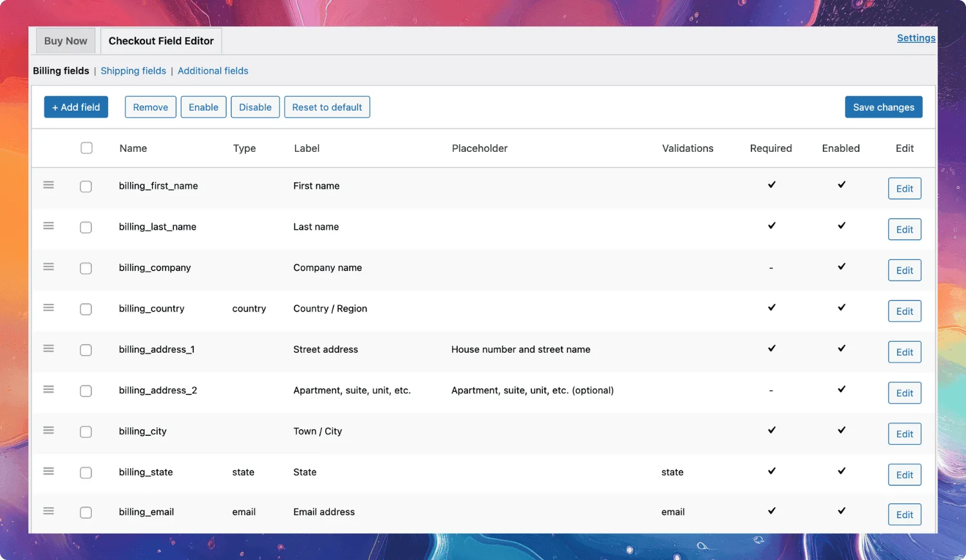Tick the billing_address_1 row checkbox
Image resolution: width=966 pixels, height=560 pixels.
86,350
